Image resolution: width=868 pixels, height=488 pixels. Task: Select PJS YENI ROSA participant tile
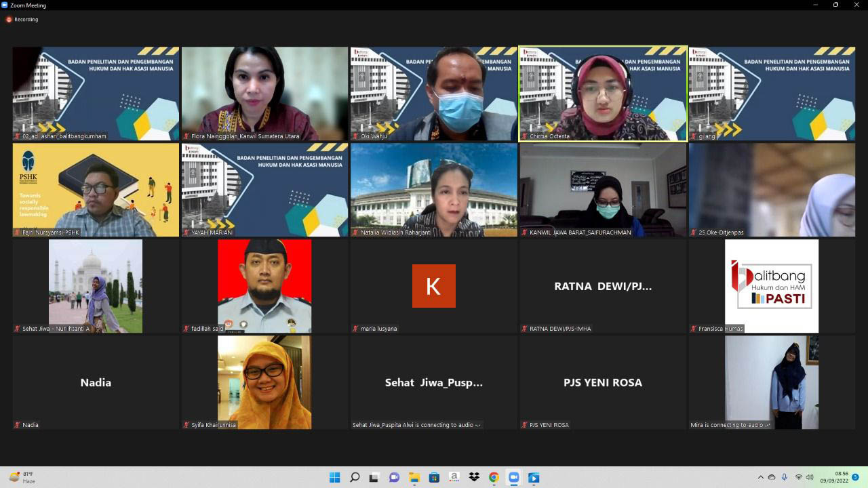(603, 382)
